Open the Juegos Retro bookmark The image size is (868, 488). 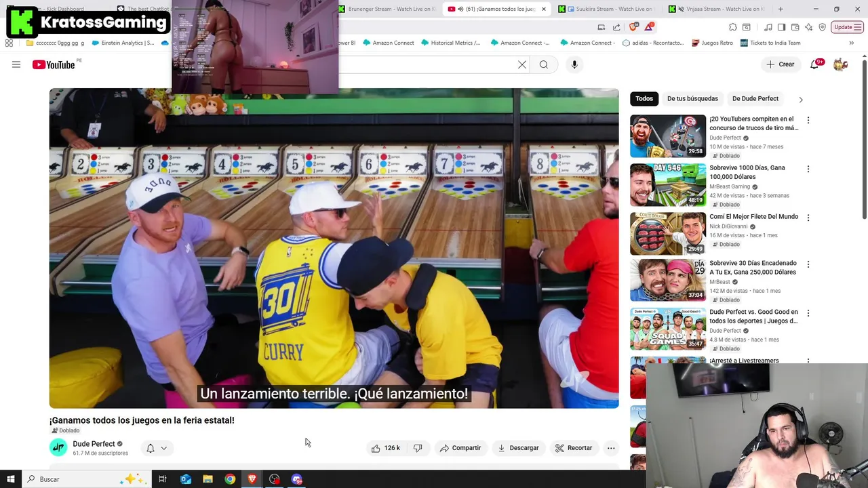pyautogui.click(x=712, y=43)
